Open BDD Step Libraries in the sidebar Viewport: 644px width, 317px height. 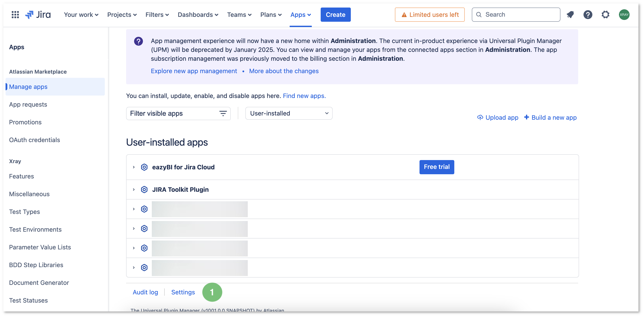(x=36, y=265)
